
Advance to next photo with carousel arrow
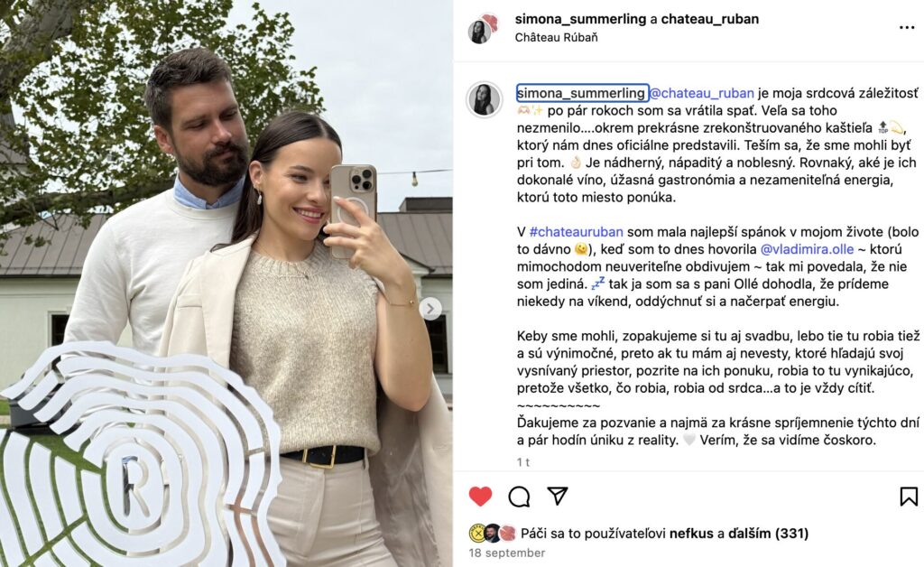click(430, 308)
